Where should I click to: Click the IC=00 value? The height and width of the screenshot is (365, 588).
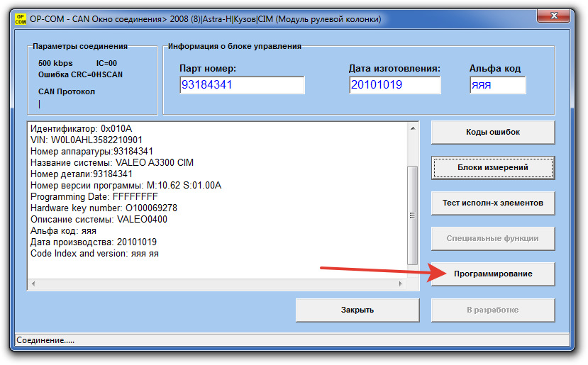coord(106,63)
